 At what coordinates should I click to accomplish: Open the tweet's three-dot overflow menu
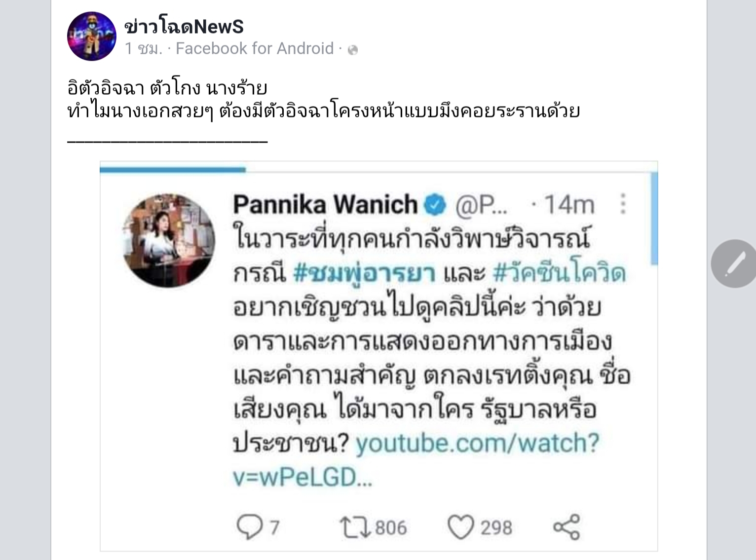pyautogui.click(x=623, y=204)
